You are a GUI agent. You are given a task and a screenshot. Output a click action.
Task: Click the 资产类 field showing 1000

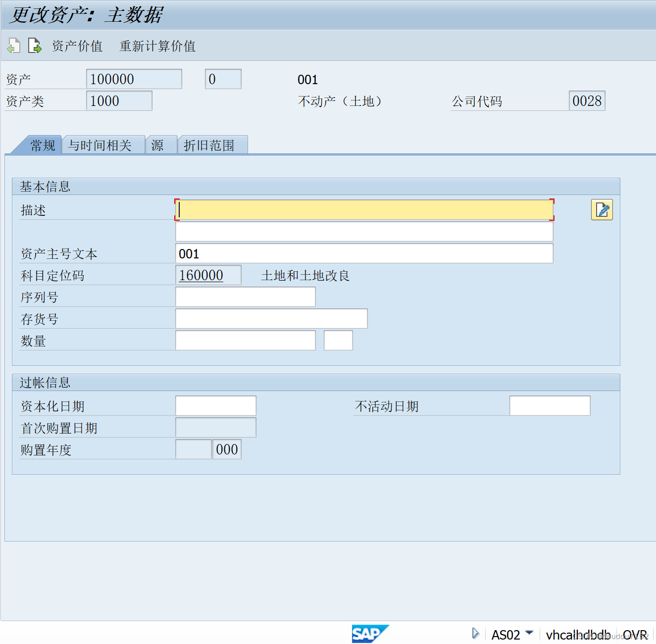tap(119, 101)
